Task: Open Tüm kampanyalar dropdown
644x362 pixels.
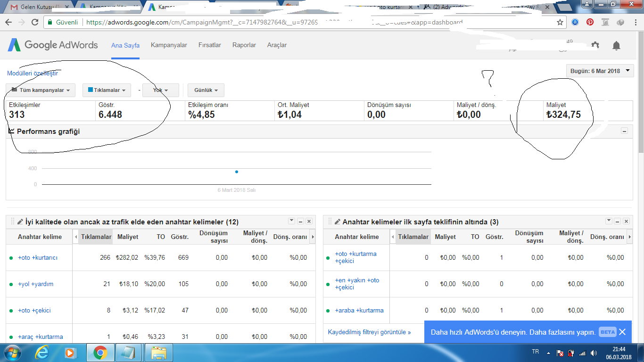Action: 41,90
